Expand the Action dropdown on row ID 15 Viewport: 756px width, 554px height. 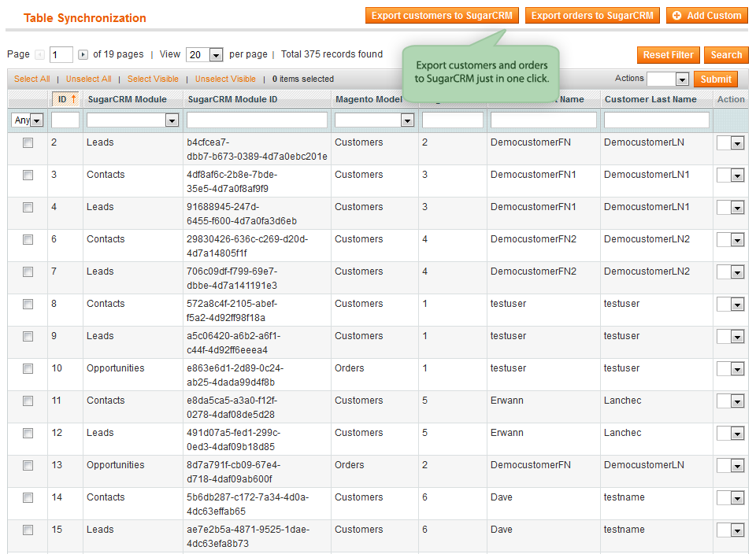point(731,530)
